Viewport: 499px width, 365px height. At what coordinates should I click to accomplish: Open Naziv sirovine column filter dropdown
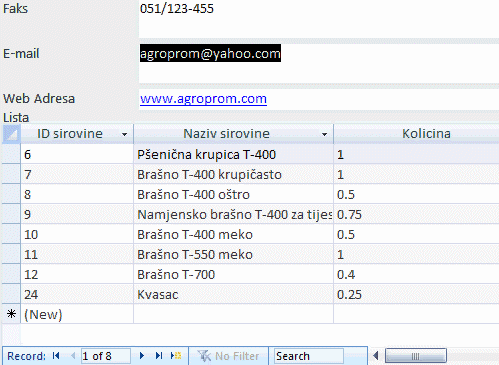(324, 134)
